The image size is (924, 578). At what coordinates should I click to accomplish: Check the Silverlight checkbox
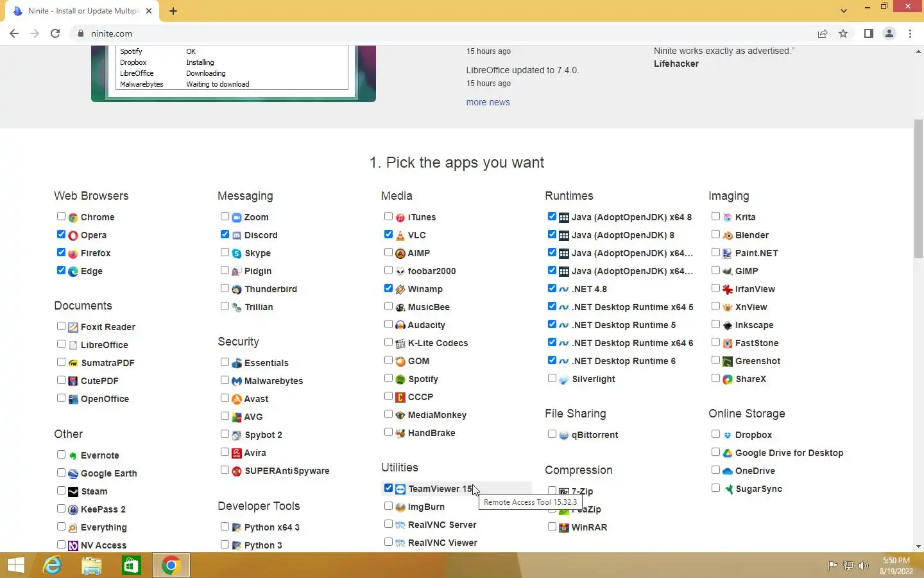552,378
